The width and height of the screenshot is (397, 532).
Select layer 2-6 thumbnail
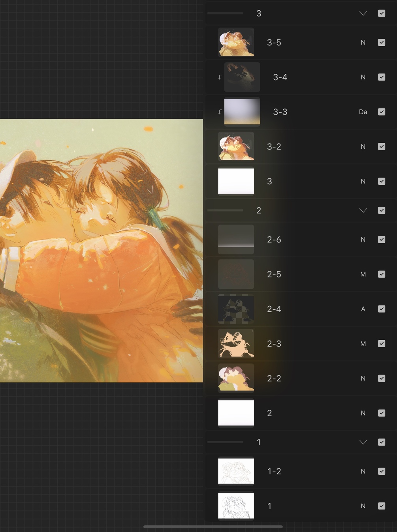(236, 240)
